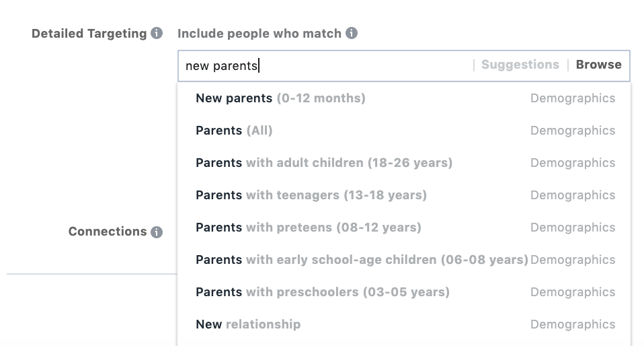Click the new parents search input field
Image resolution: width=644 pixels, height=346 pixels.
pos(323,65)
